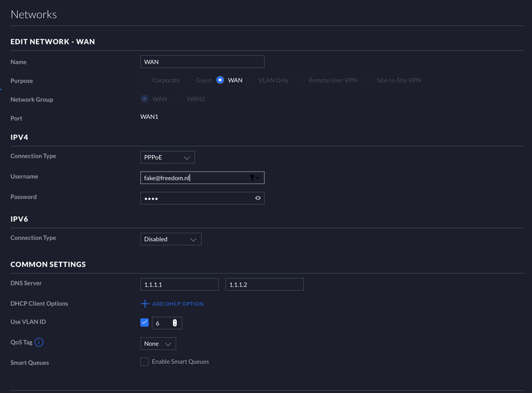Screen dimensions: 532x393
Task: Click the DHCP Client Options label
Action: (39, 304)
